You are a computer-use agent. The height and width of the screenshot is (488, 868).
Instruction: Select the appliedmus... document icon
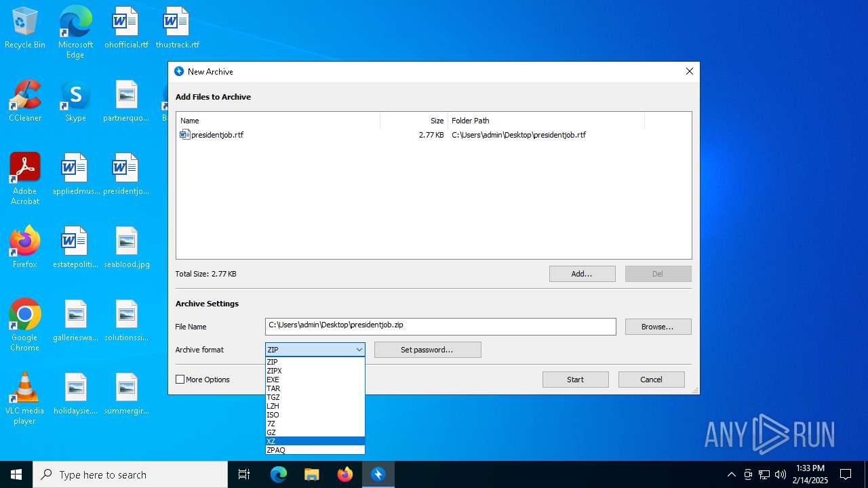click(x=75, y=175)
